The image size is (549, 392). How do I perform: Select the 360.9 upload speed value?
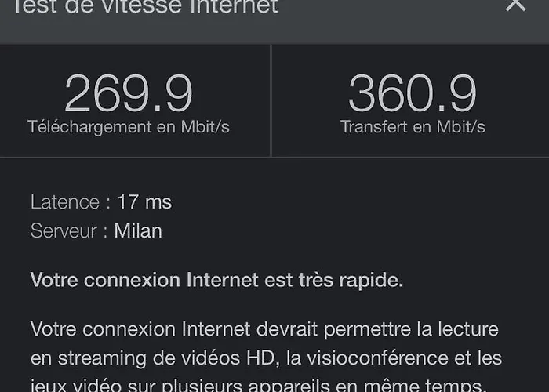coord(413,93)
